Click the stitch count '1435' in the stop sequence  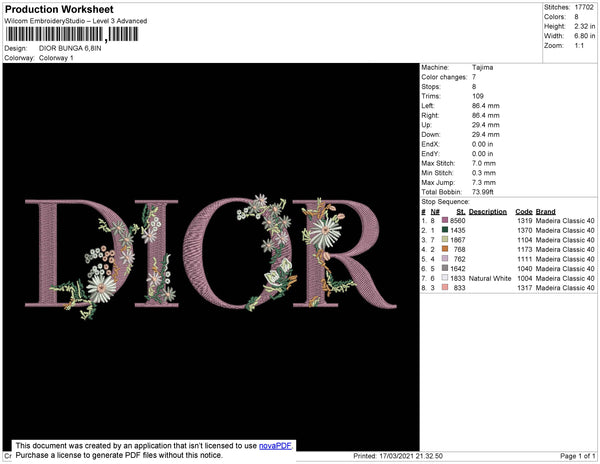pos(458,230)
